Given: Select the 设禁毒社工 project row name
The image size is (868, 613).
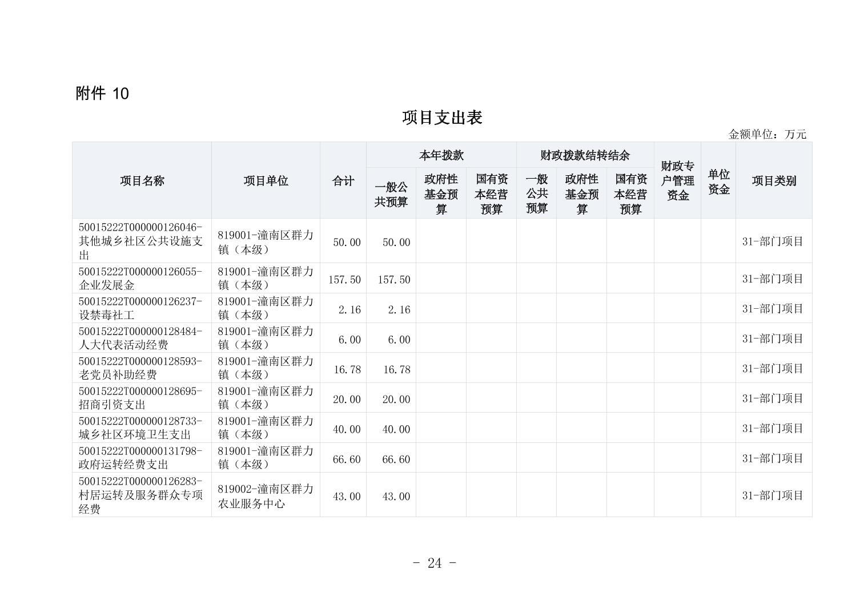Looking at the screenshot, I should coord(141,308).
